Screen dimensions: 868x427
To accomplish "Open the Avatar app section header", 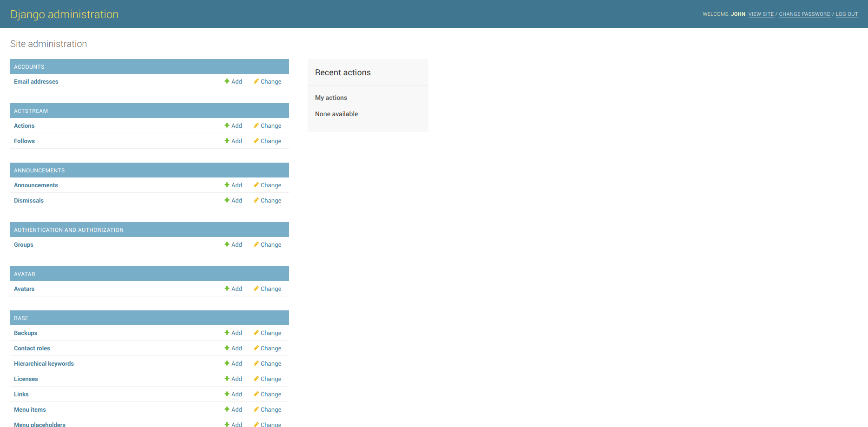I will click(25, 274).
